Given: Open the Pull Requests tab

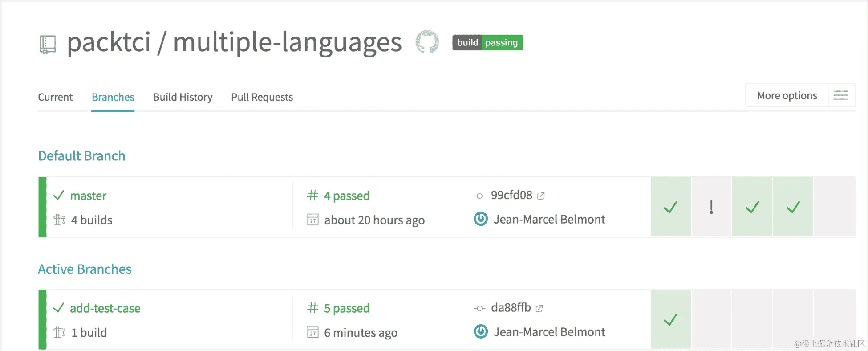Looking at the screenshot, I should tap(262, 97).
